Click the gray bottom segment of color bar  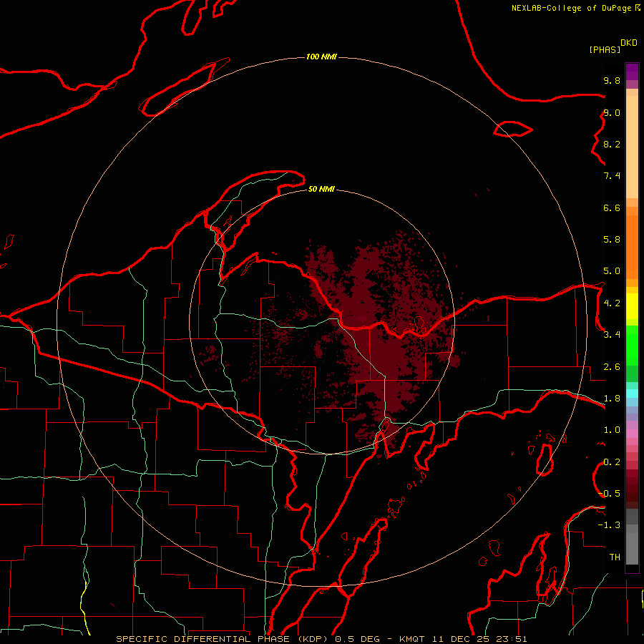[x=632, y=538]
